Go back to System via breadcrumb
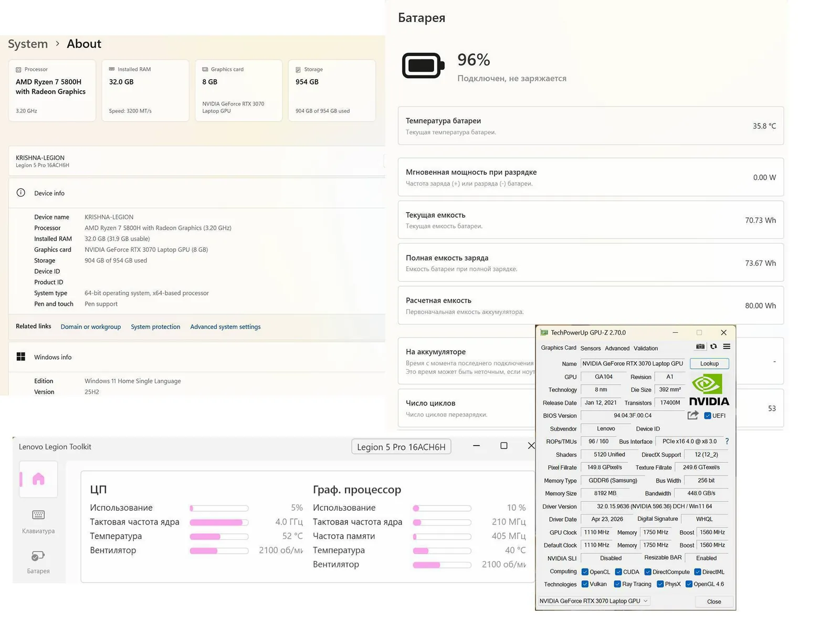 pyautogui.click(x=28, y=44)
